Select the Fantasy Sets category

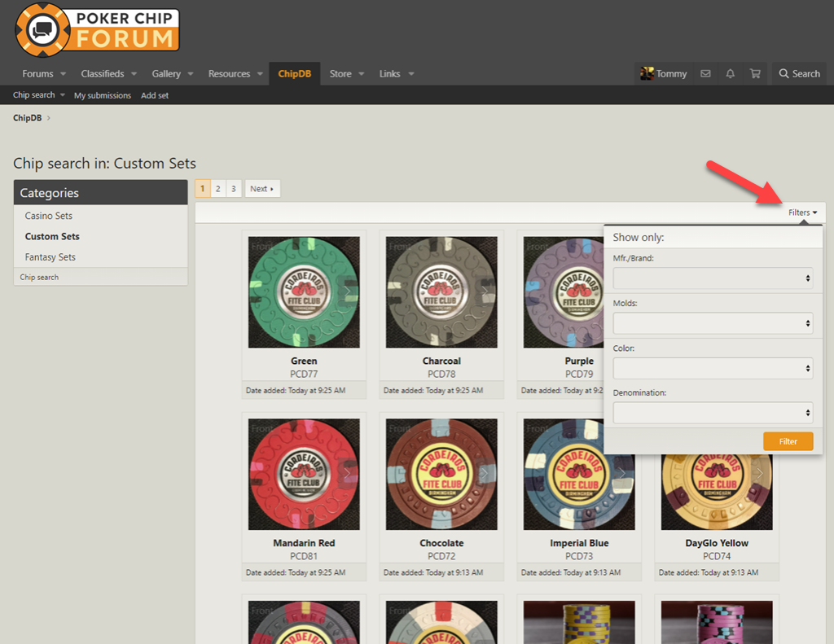pos(50,256)
